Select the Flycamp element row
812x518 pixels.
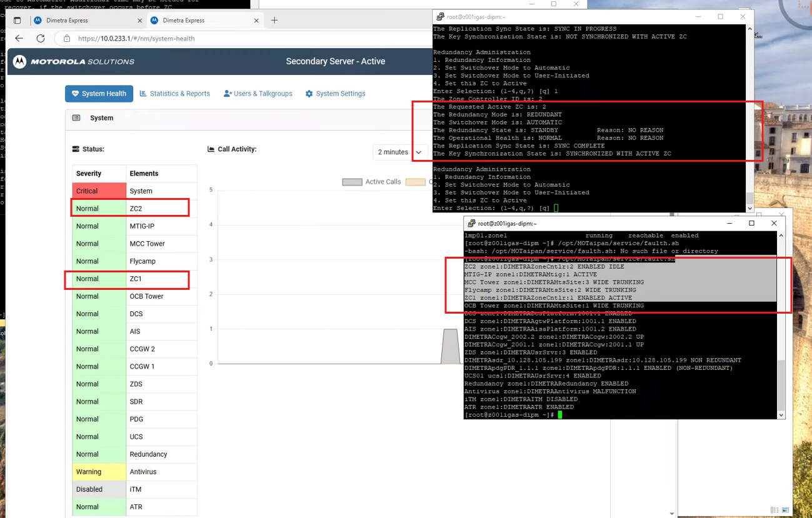135,261
